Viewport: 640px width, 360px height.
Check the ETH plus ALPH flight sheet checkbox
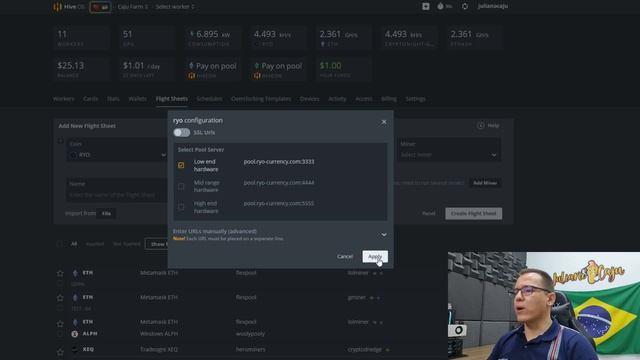[x=60, y=334]
